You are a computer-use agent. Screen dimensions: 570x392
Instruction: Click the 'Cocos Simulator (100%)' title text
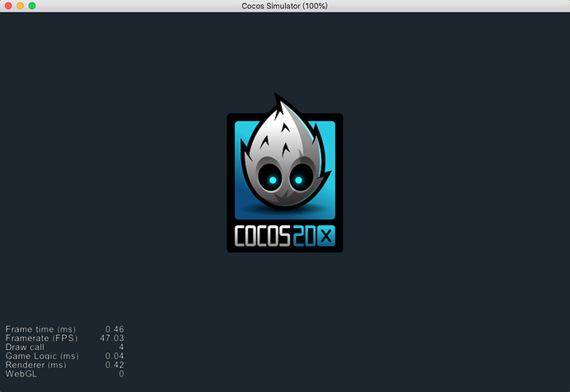[x=285, y=6]
